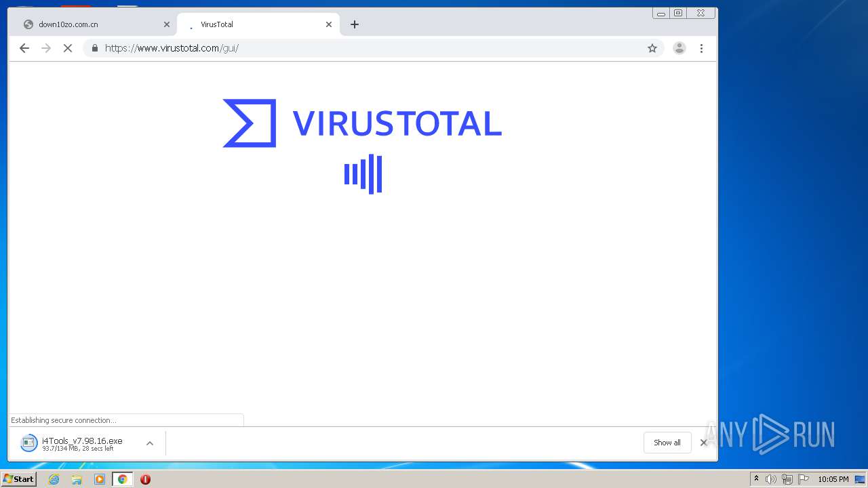Switch to the VirusTotal tab
The width and height of the screenshot is (868, 488).
(x=258, y=24)
